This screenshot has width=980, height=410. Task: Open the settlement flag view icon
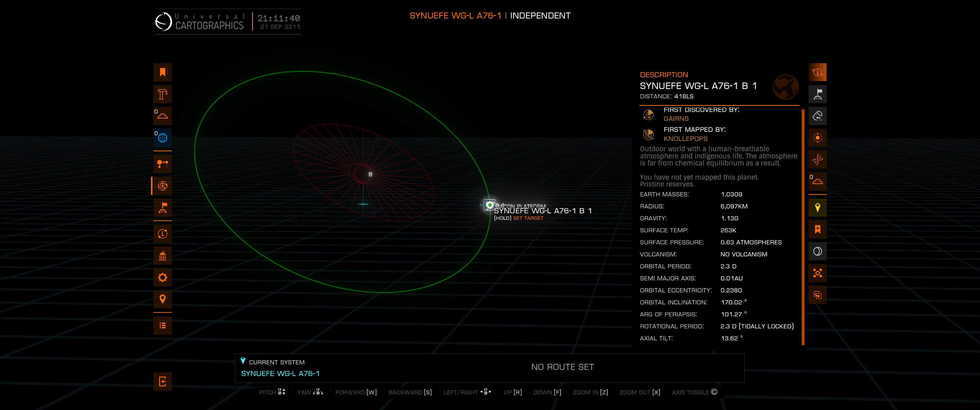(x=162, y=208)
